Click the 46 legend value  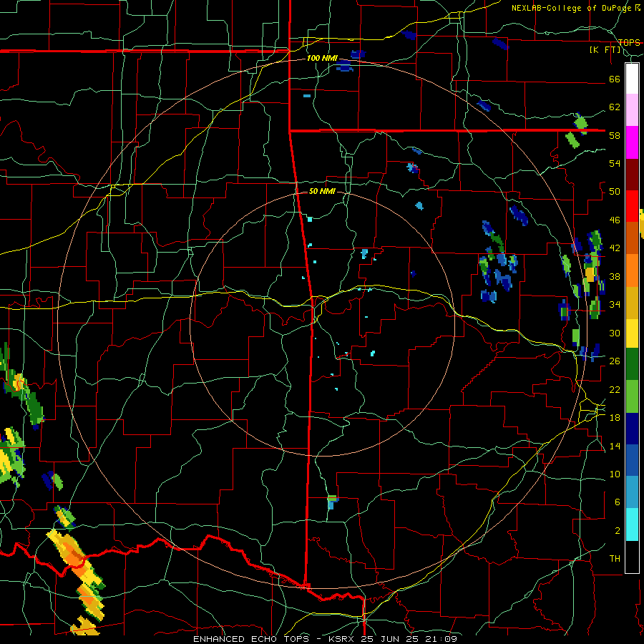click(615, 220)
